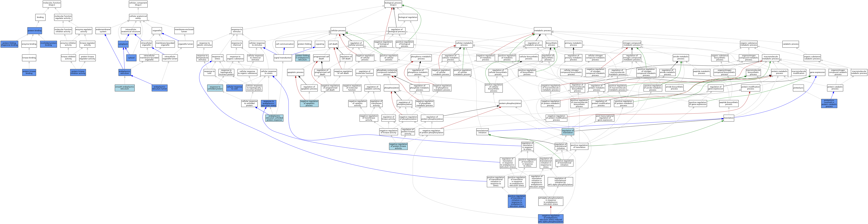
Task: Click the 'molecular function inhibitor activity' node
Action: (x=63, y=30)
